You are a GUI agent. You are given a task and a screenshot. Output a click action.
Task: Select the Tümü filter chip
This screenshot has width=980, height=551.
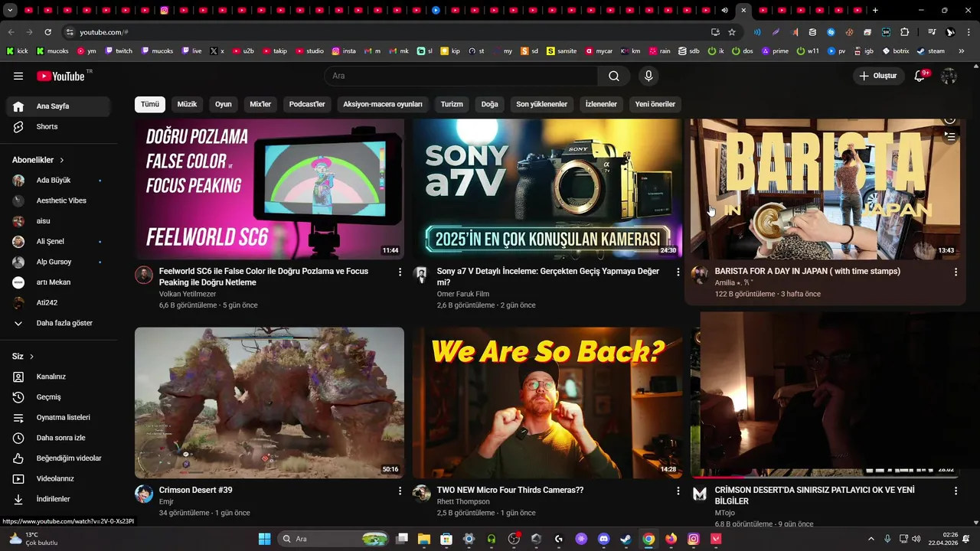pyautogui.click(x=150, y=104)
